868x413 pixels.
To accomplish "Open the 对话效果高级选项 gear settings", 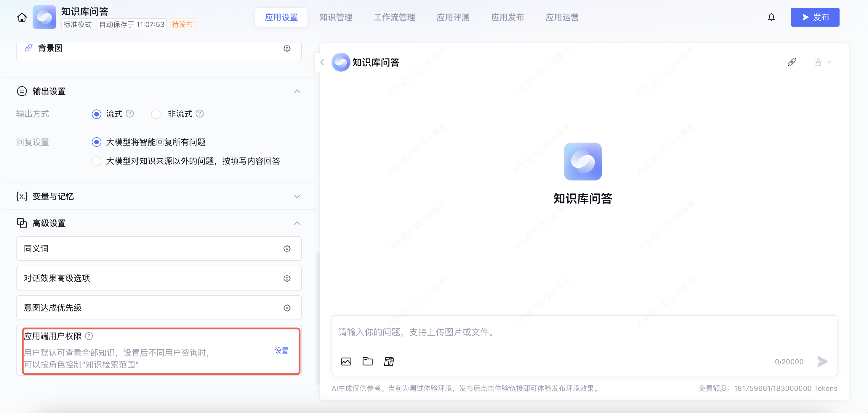I will click(287, 278).
